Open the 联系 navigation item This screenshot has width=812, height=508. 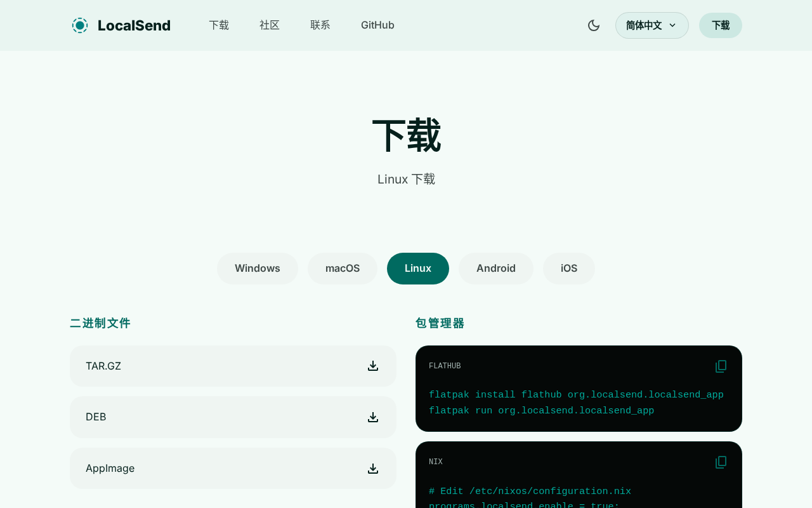pyautogui.click(x=320, y=25)
